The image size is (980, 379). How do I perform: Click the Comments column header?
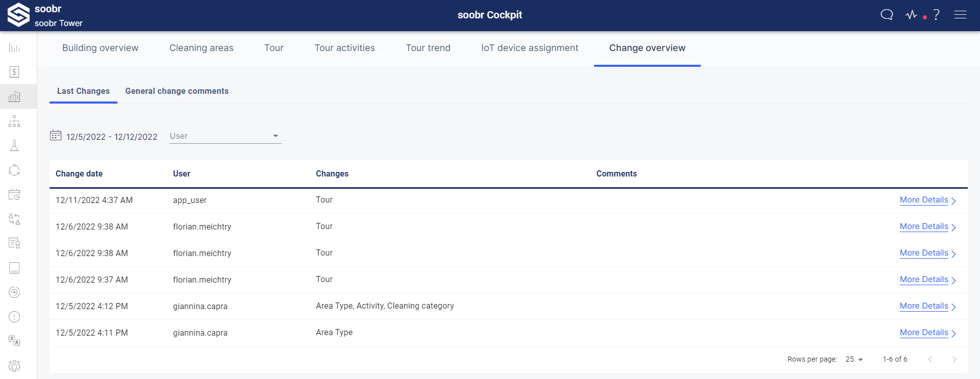pyautogui.click(x=617, y=174)
